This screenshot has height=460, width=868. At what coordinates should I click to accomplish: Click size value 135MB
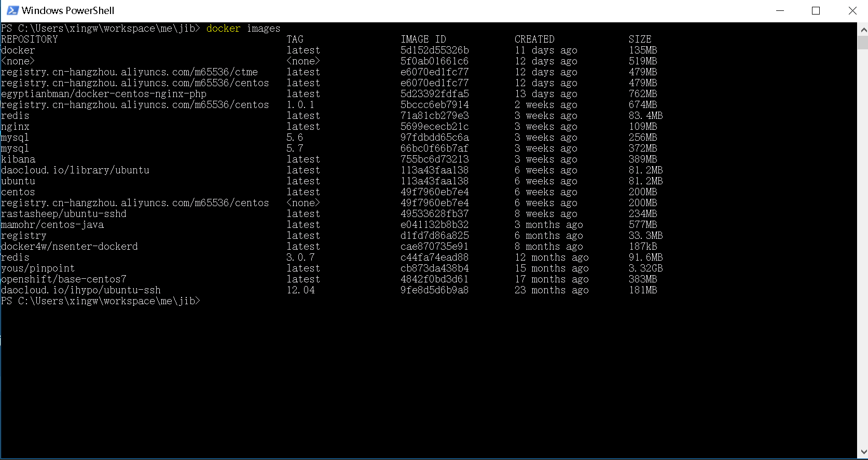click(643, 50)
